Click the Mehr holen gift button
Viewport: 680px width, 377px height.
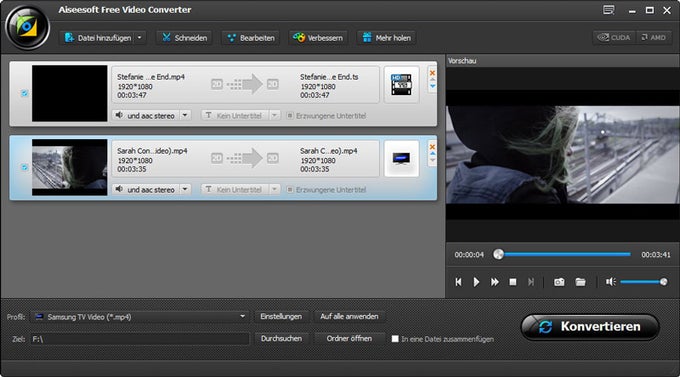click(x=386, y=38)
